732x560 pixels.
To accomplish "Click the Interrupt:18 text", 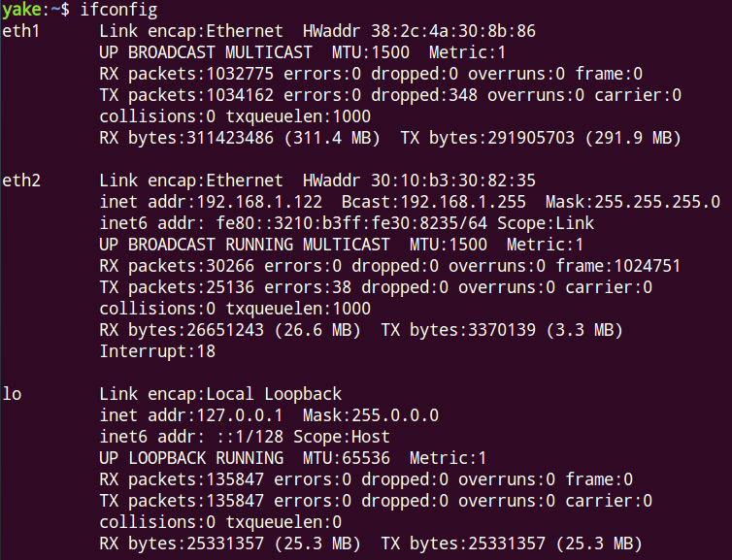I will tap(157, 351).
